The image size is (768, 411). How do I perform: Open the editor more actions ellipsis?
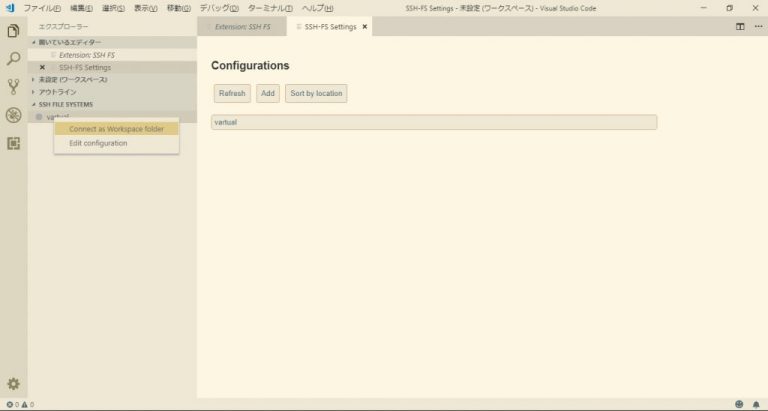tap(758, 26)
